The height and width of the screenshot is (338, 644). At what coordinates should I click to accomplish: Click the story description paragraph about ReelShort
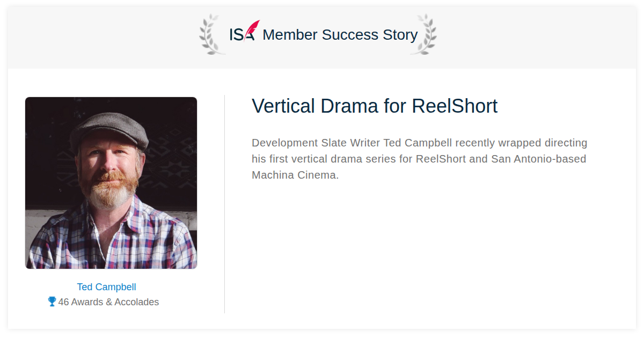[420, 159]
